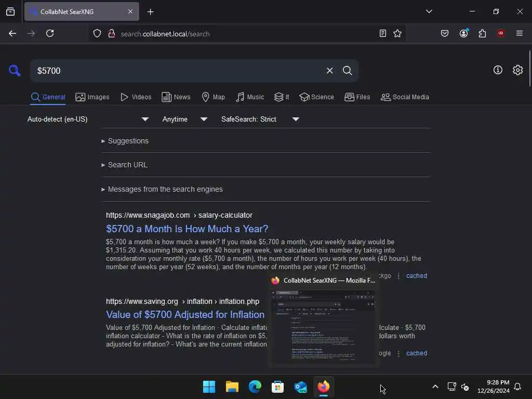Open the uBlock Origin extension icon
The image size is (532, 399).
[501, 33]
